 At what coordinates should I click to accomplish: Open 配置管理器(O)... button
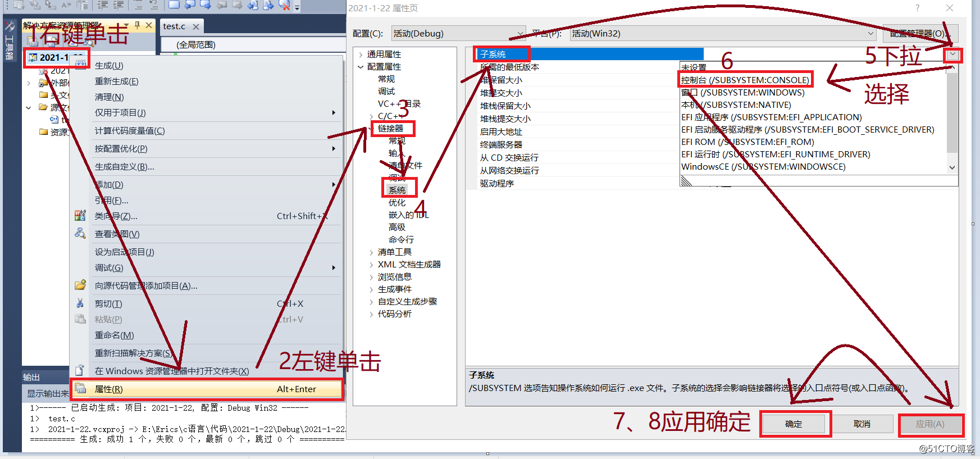click(919, 33)
